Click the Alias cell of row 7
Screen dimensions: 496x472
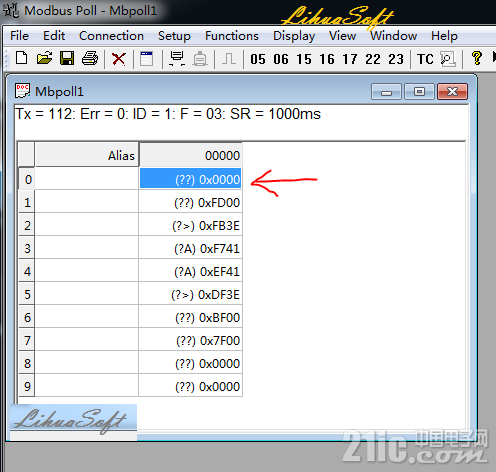(x=87, y=340)
